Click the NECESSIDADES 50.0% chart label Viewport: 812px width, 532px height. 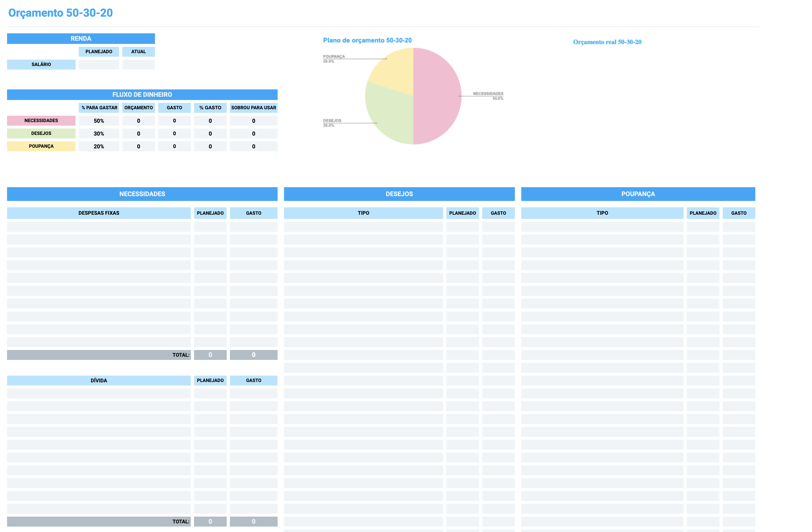pos(488,96)
